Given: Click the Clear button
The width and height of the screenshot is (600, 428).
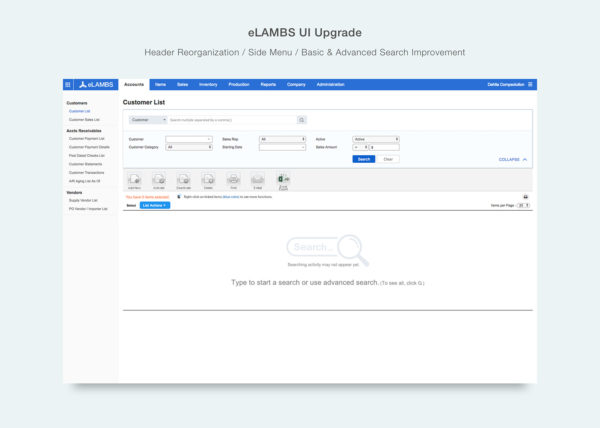Looking at the screenshot, I should [x=388, y=159].
